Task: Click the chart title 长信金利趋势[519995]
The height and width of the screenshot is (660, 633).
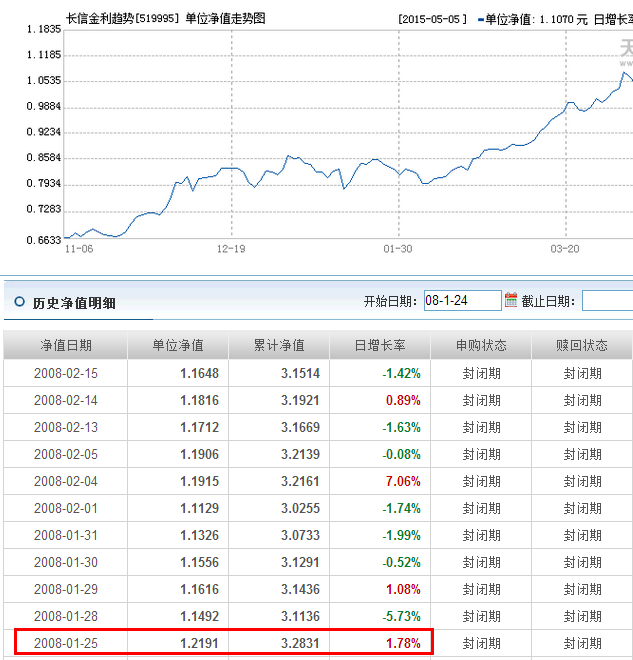Action: (123, 19)
